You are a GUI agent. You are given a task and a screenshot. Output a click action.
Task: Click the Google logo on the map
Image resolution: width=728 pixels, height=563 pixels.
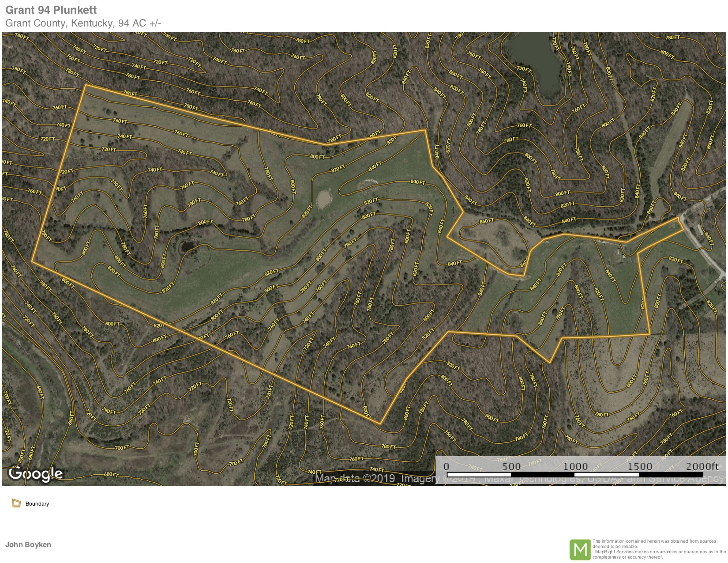click(x=36, y=473)
